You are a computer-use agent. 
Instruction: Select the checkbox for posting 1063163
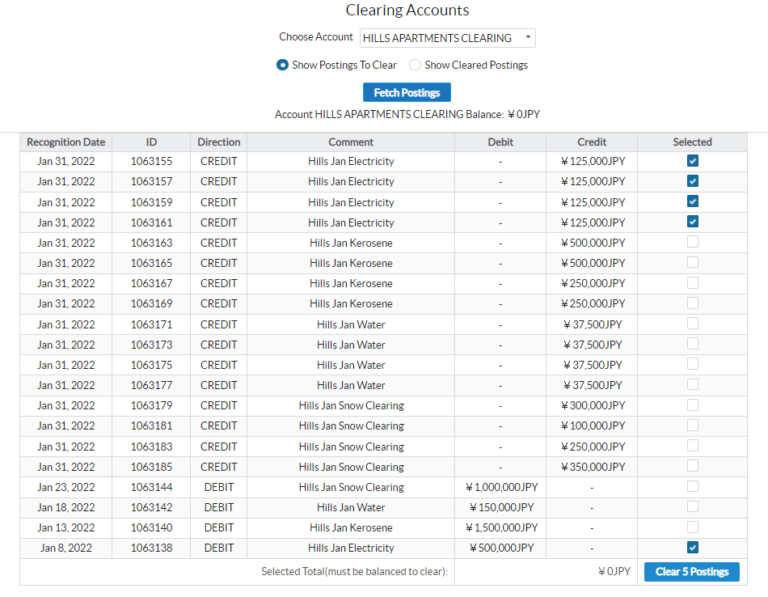pyautogui.click(x=692, y=242)
